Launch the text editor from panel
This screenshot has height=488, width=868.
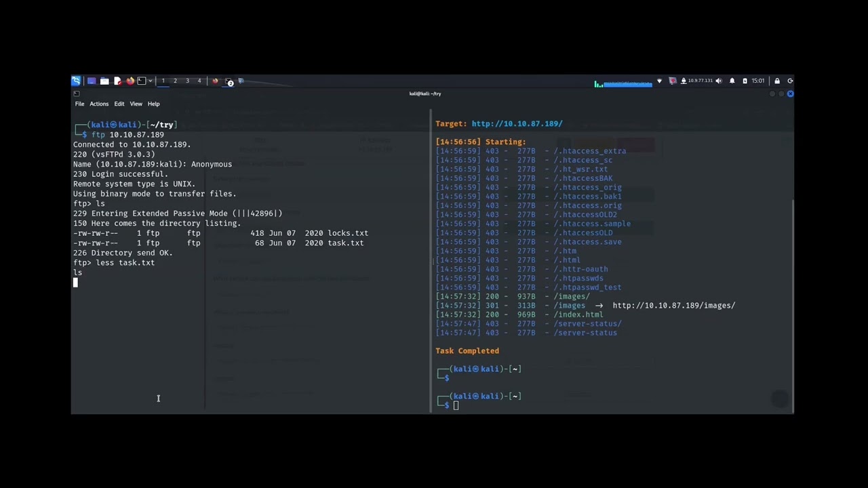117,81
